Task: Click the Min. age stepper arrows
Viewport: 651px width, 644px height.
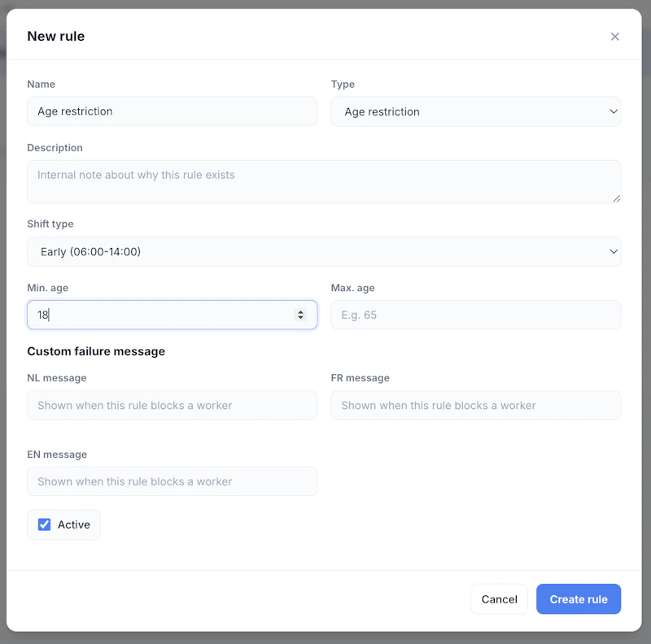Action: click(x=300, y=315)
